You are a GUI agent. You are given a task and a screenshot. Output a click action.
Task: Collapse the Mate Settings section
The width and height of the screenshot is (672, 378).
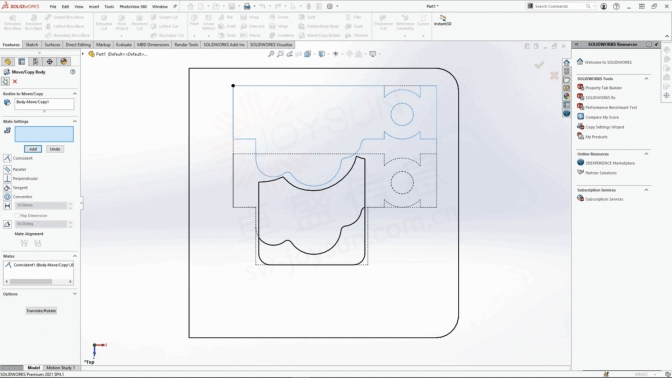pos(75,121)
